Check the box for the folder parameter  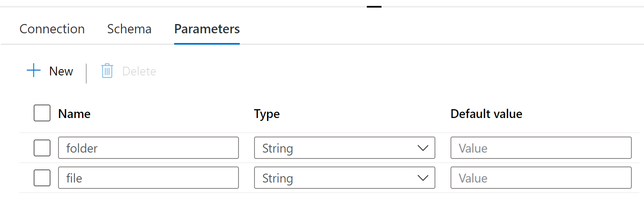pos(42,148)
